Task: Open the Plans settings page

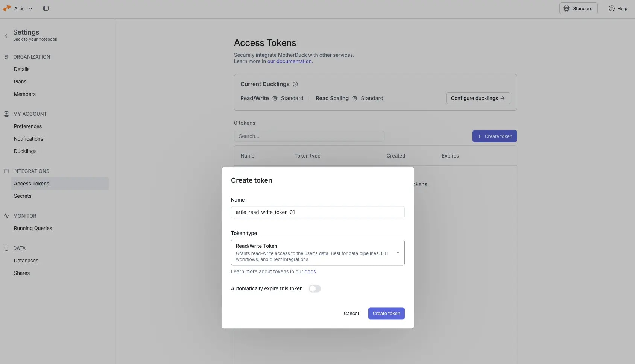Action: pos(20,82)
